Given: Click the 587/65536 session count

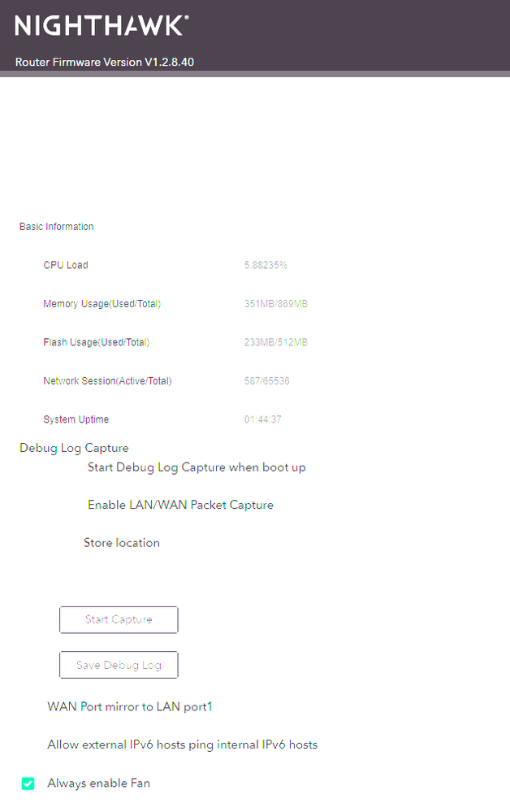Looking at the screenshot, I should (267, 380).
